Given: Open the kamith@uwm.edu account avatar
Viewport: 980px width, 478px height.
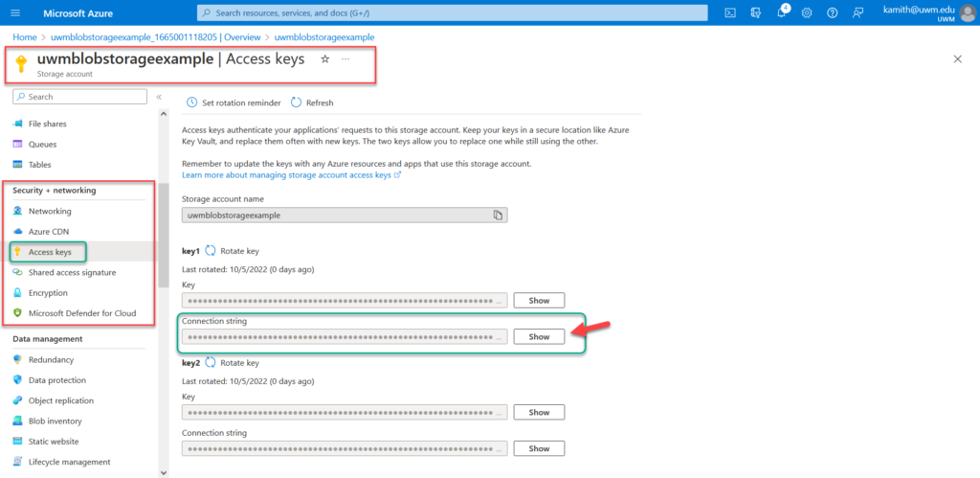Looking at the screenshot, I should coord(967,12).
